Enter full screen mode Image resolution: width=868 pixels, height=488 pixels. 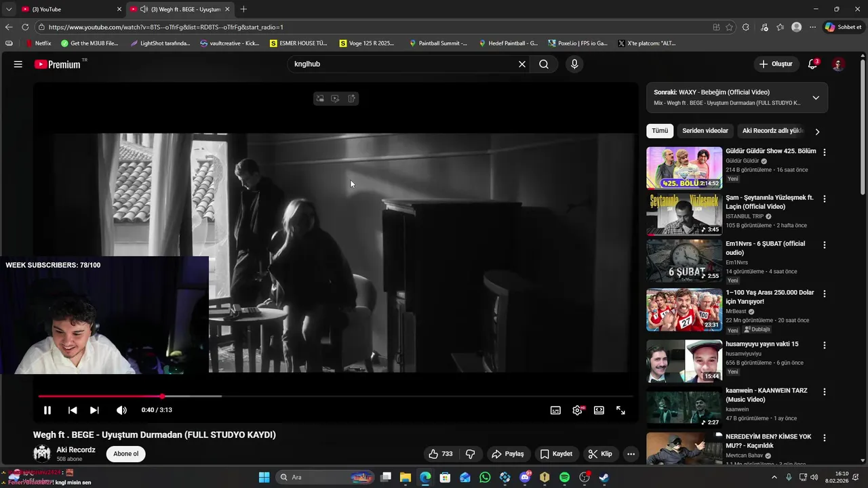click(x=620, y=410)
